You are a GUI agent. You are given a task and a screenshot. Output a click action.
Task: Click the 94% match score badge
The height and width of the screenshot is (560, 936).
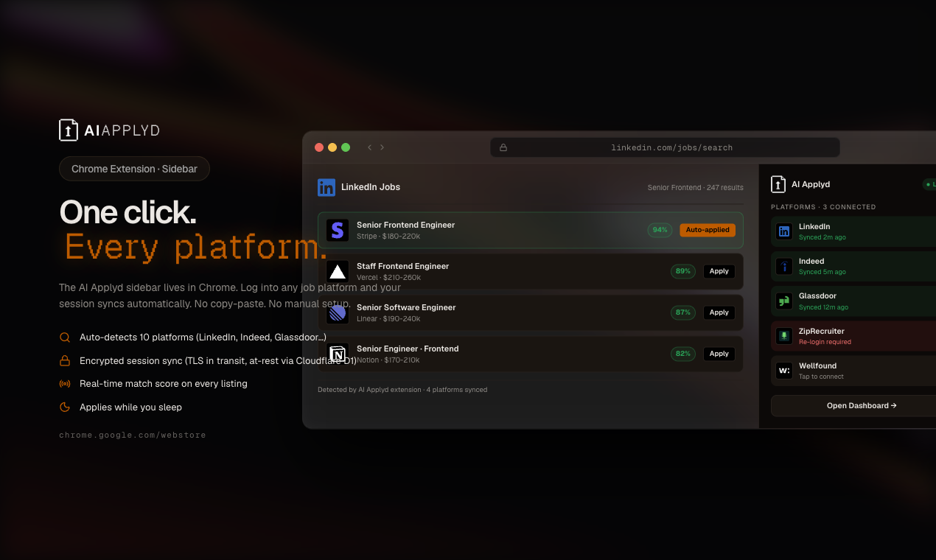(x=660, y=230)
